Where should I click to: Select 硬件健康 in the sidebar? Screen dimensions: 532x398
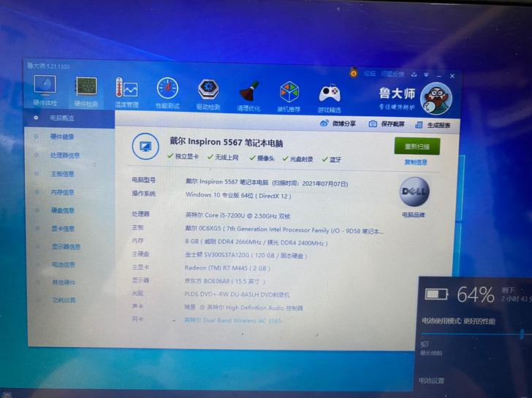click(x=62, y=137)
